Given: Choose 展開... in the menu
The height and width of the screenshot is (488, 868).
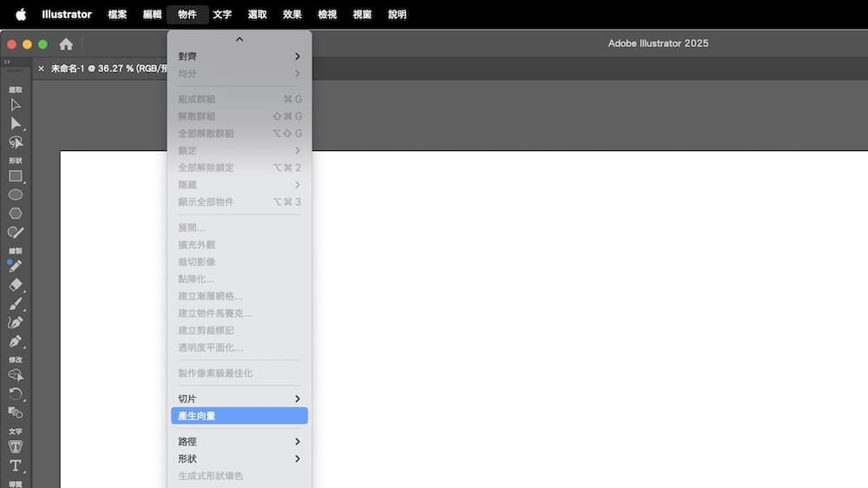Looking at the screenshot, I should point(240,228).
